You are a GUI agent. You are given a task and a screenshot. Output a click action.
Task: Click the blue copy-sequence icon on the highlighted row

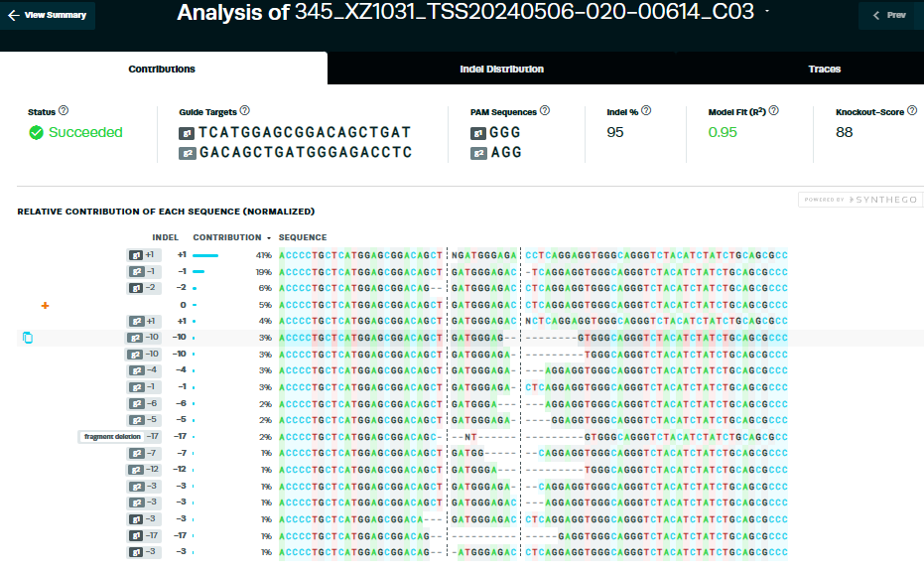tap(28, 338)
